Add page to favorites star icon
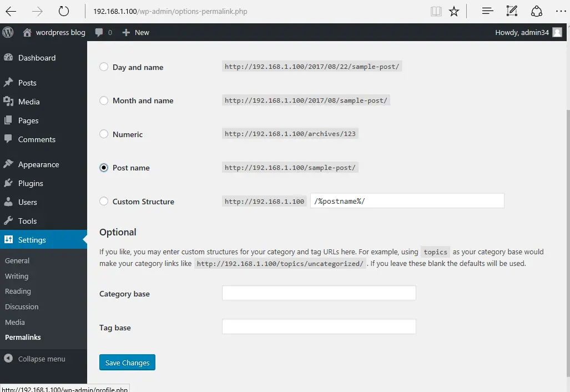The width and height of the screenshot is (570, 392). point(453,11)
